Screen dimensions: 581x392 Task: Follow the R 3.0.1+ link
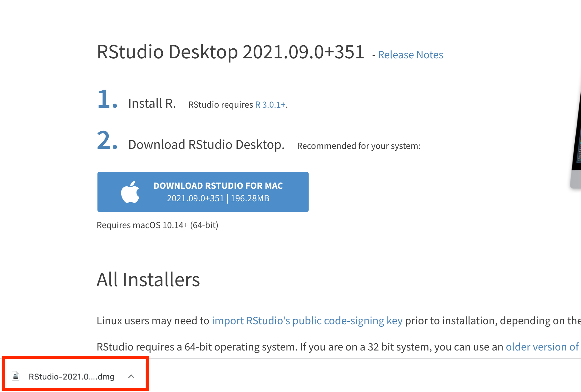pyautogui.click(x=271, y=105)
